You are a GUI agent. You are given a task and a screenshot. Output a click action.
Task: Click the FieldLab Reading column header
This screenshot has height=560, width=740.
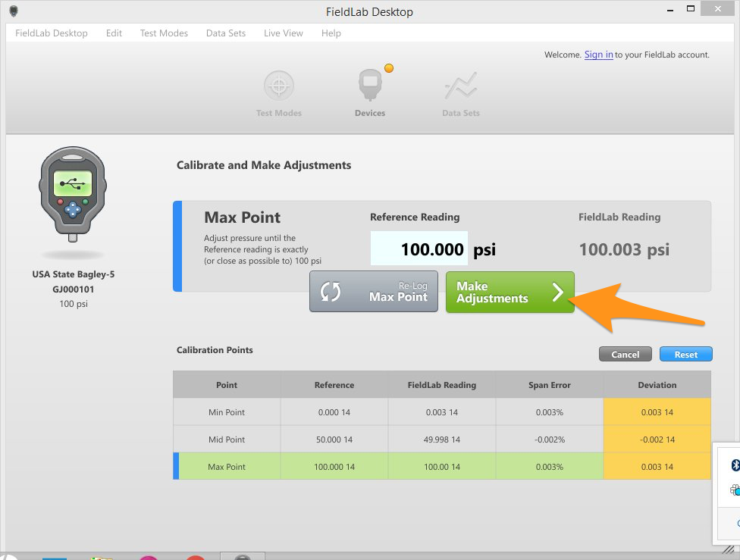coord(442,385)
